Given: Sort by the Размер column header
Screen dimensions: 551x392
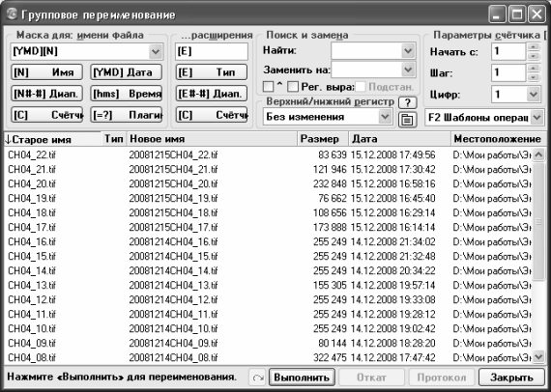Looking at the screenshot, I should [323, 139].
